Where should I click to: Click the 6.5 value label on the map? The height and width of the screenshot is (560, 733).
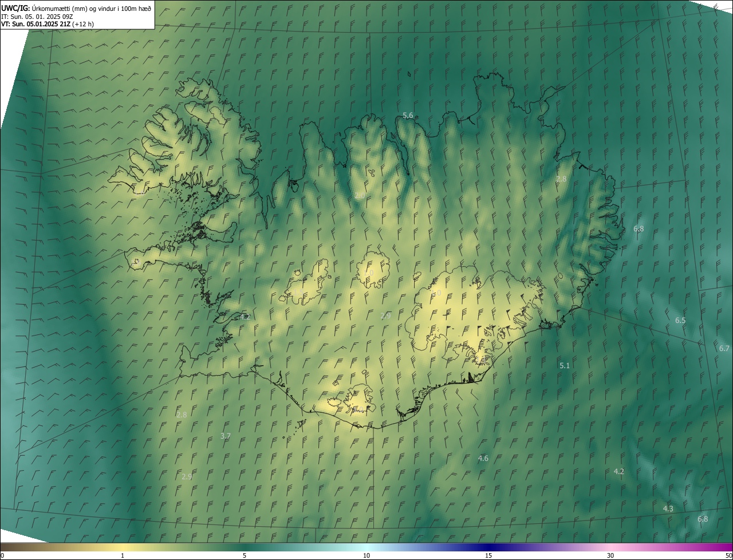(x=680, y=321)
